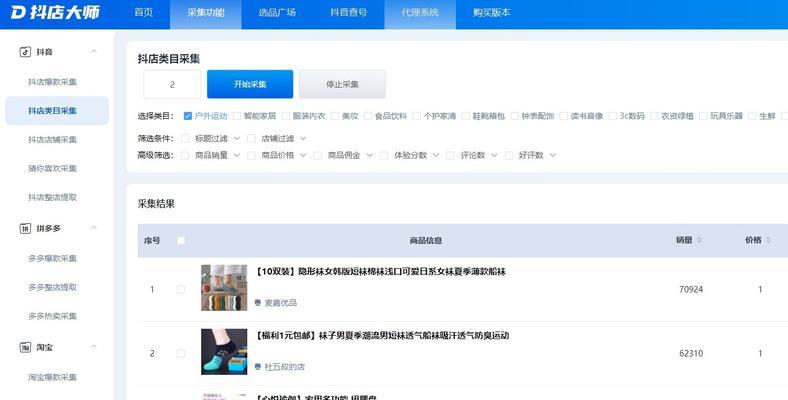Expand the 商品销量 dropdown arrow
The height and width of the screenshot is (400, 788).
237,155
